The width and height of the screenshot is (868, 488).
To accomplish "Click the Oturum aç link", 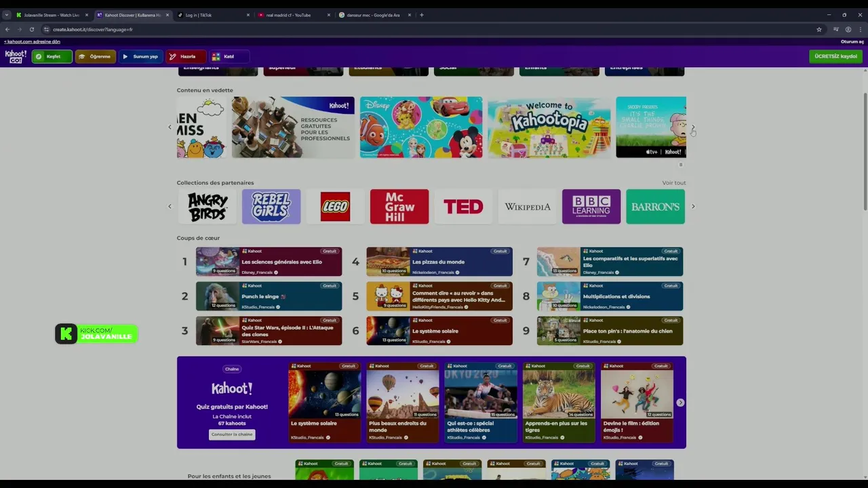I will (x=852, y=42).
